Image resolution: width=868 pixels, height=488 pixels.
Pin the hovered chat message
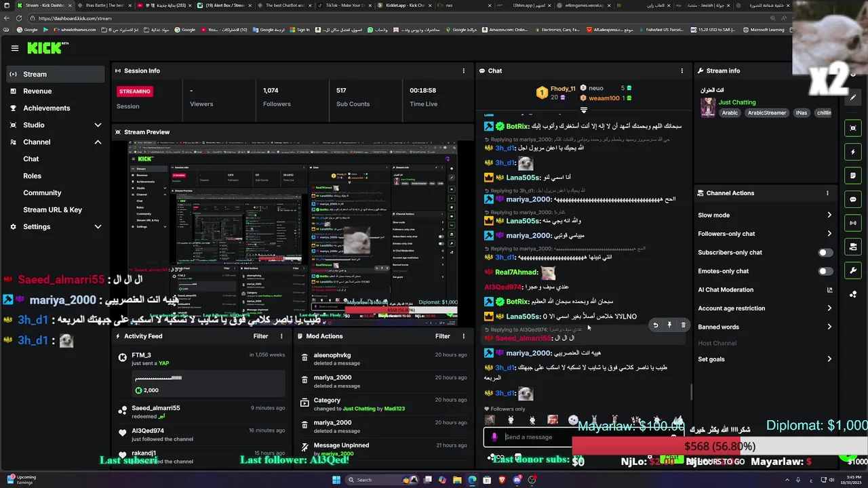click(x=669, y=325)
